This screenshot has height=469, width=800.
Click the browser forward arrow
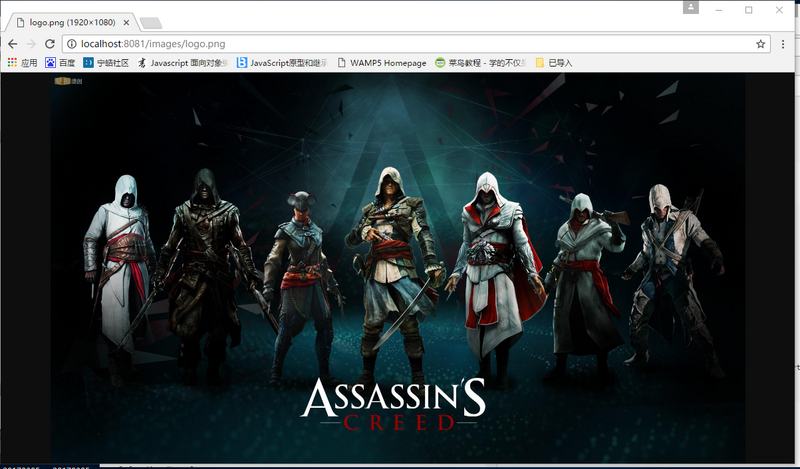tap(31, 44)
